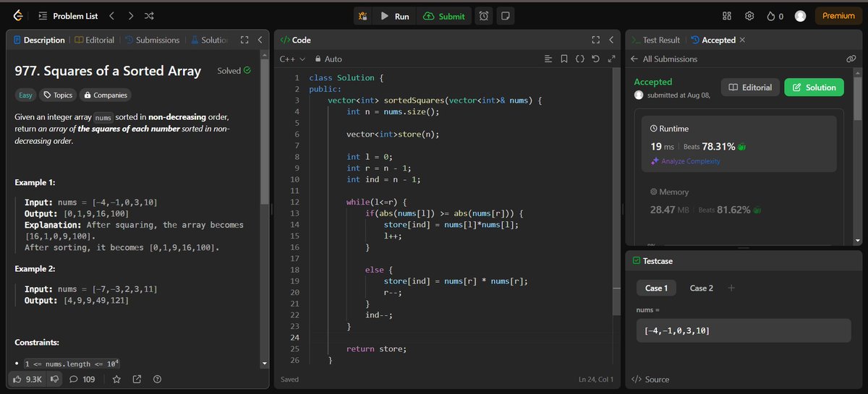Viewport: 868px width, 394px height.
Task: Run the code
Action: click(395, 16)
